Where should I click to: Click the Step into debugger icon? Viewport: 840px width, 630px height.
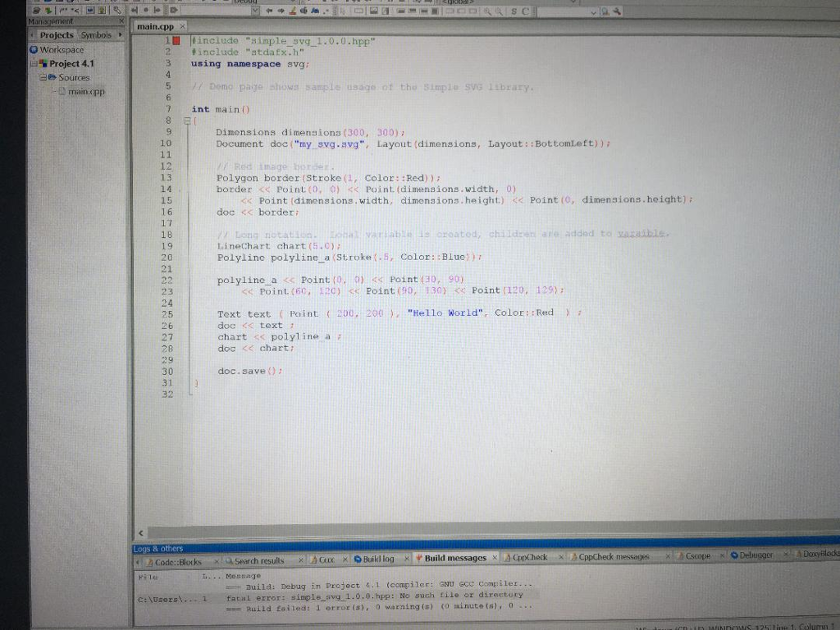(157, 11)
